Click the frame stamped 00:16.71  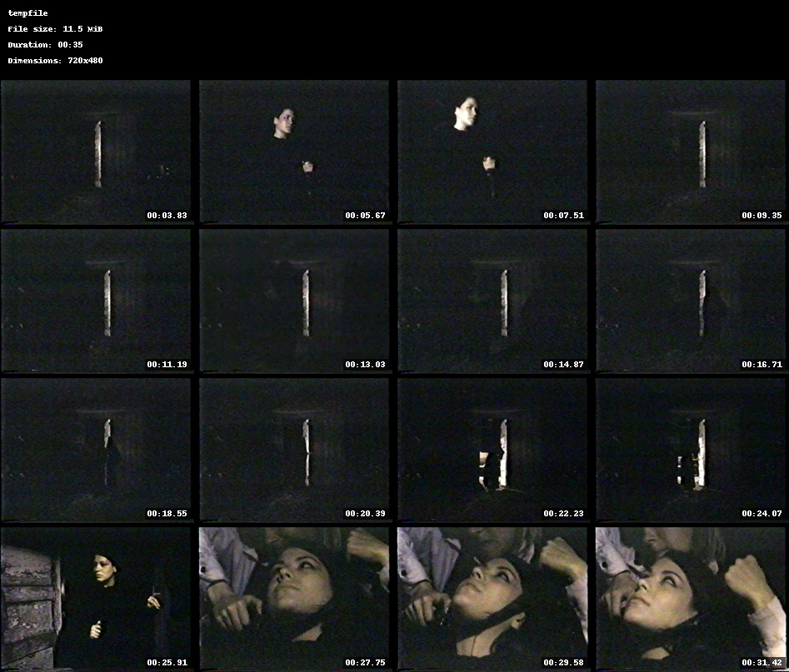point(691,301)
